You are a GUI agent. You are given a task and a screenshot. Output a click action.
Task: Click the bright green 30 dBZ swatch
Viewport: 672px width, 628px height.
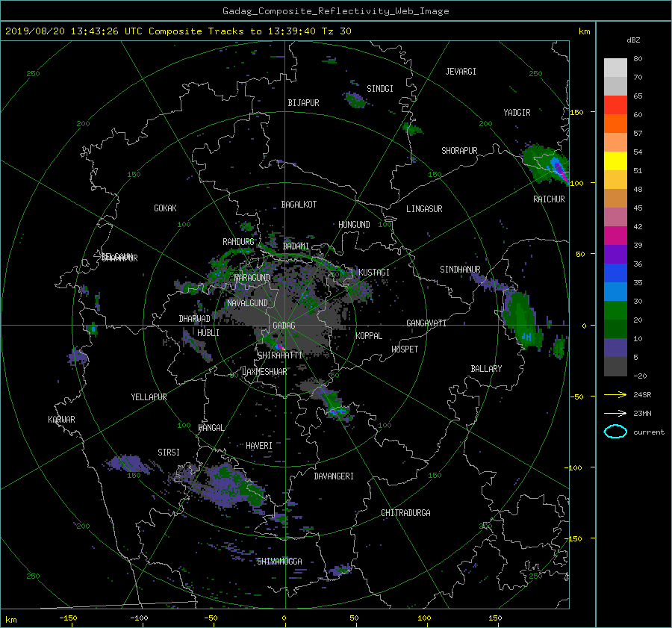615,311
